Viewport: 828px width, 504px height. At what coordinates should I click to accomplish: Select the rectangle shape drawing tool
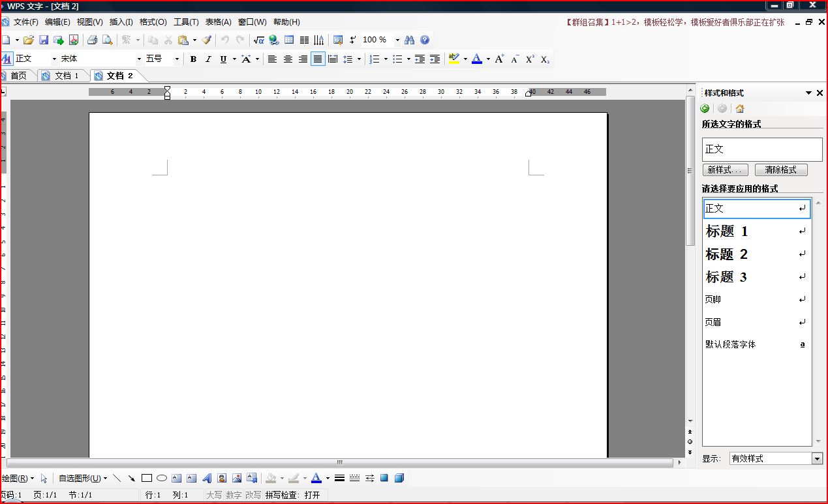pos(147,478)
